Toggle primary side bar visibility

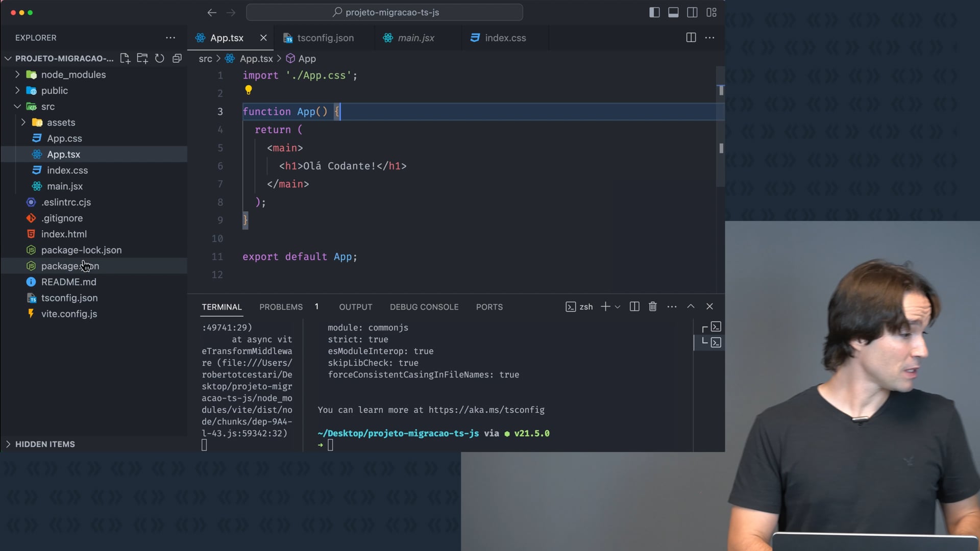point(654,12)
